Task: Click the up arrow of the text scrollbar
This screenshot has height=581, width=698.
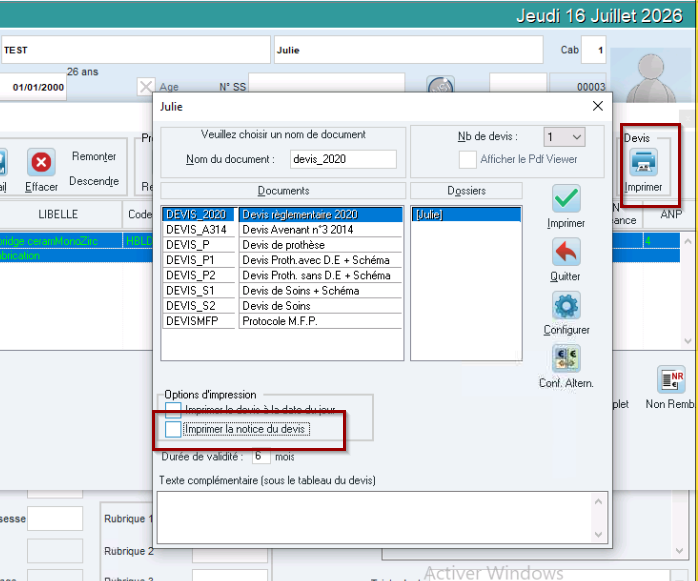Action: [x=598, y=502]
